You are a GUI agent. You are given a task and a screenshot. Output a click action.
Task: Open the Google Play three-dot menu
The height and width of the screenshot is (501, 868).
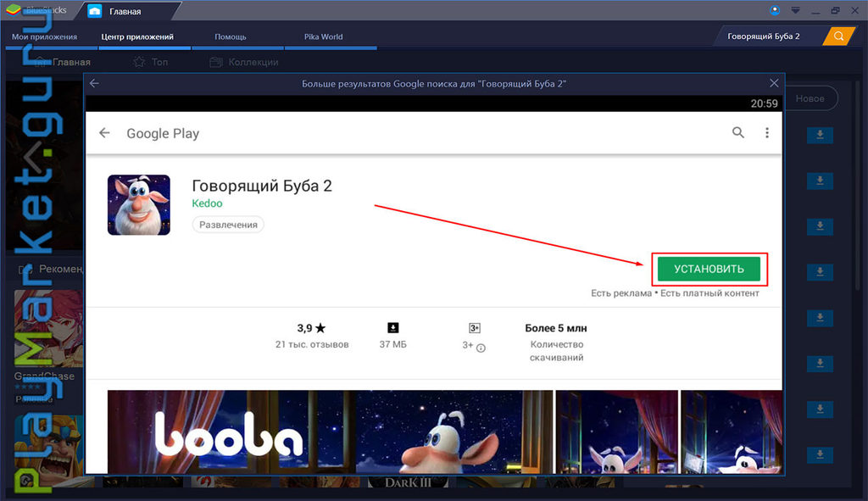pyautogui.click(x=766, y=133)
